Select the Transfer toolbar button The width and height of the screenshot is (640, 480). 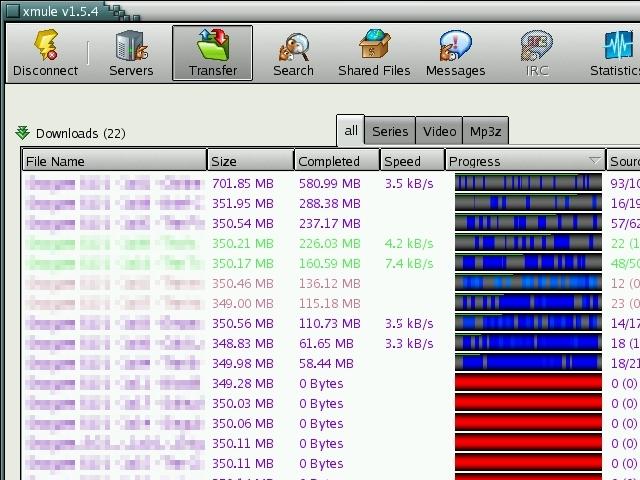[213, 54]
